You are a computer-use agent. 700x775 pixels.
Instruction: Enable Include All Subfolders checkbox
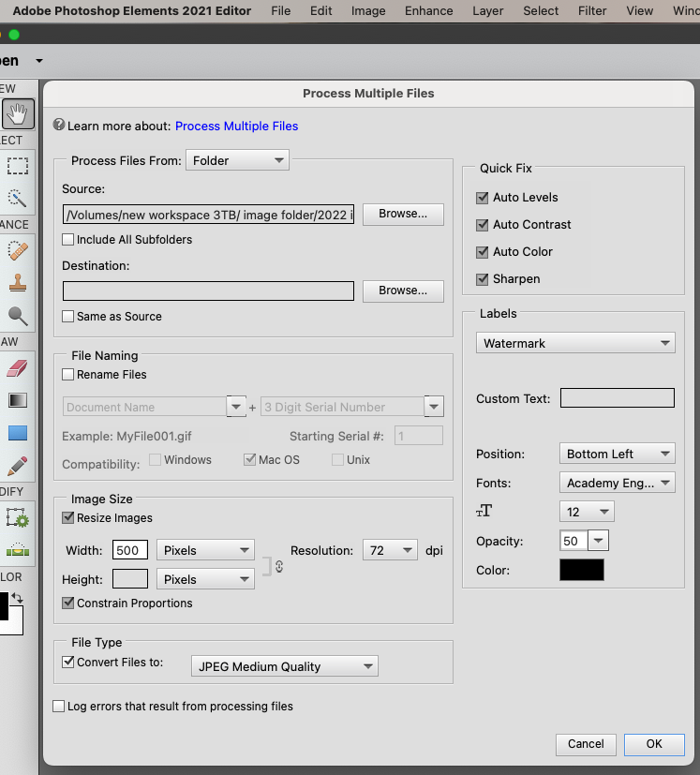67,240
